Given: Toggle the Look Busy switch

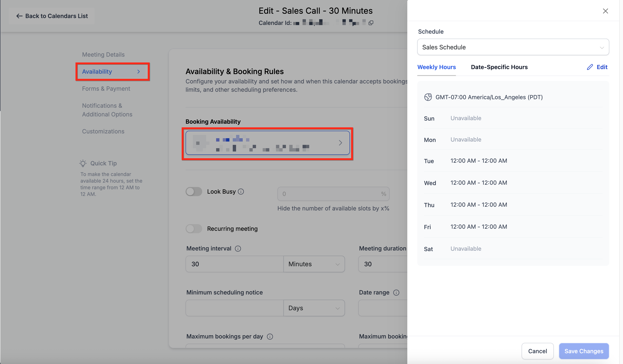Looking at the screenshot, I should pos(194,192).
